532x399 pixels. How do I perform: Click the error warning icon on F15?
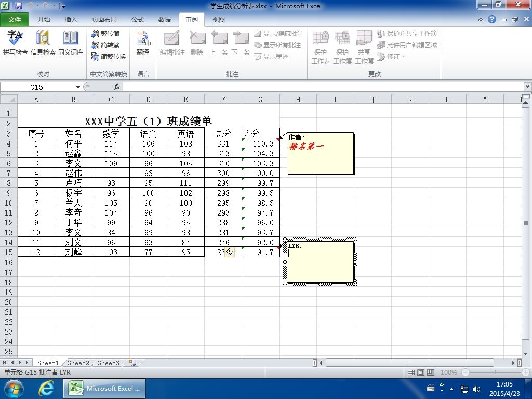(230, 252)
